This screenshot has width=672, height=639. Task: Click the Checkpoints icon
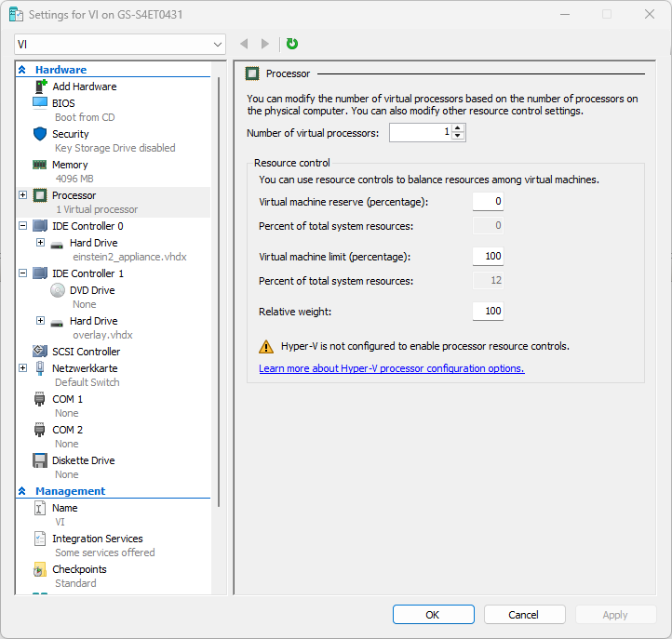pyautogui.click(x=40, y=569)
